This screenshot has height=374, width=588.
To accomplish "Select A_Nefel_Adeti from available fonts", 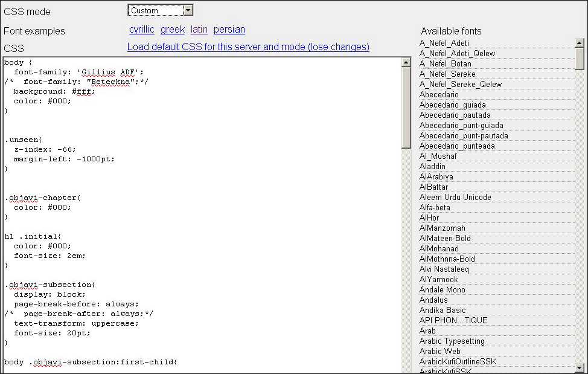I will coord(444,43).
